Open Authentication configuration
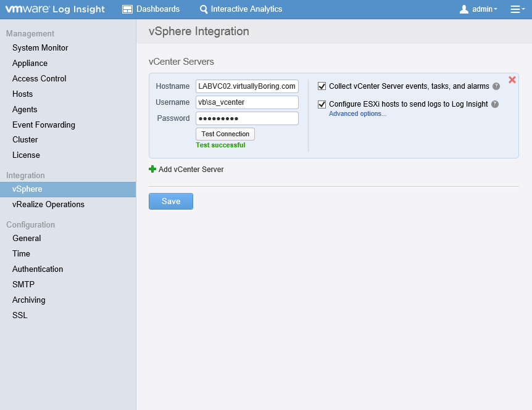This screenshot has width=532, height=410. tap(38, 269)
